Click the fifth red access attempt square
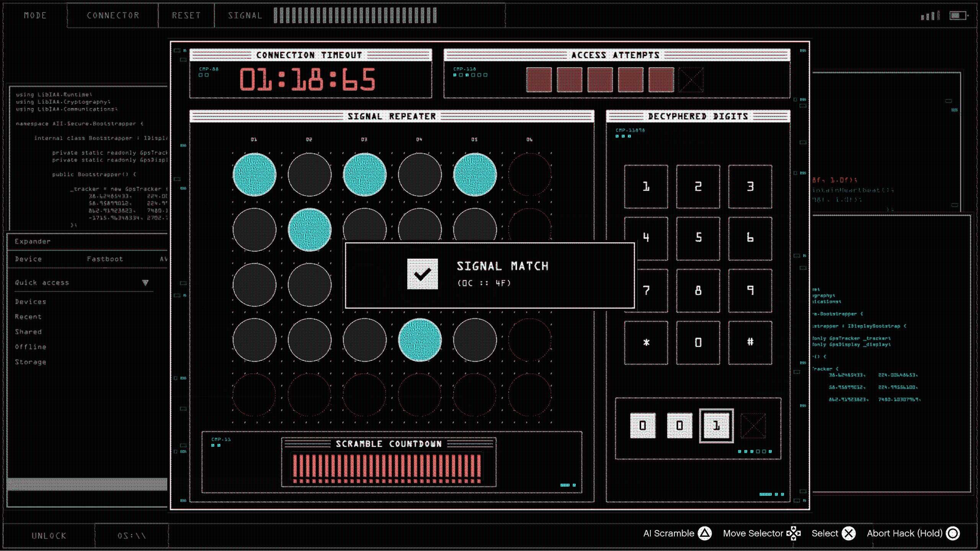This screenshot has width=980, height=551. pos(661,80)
